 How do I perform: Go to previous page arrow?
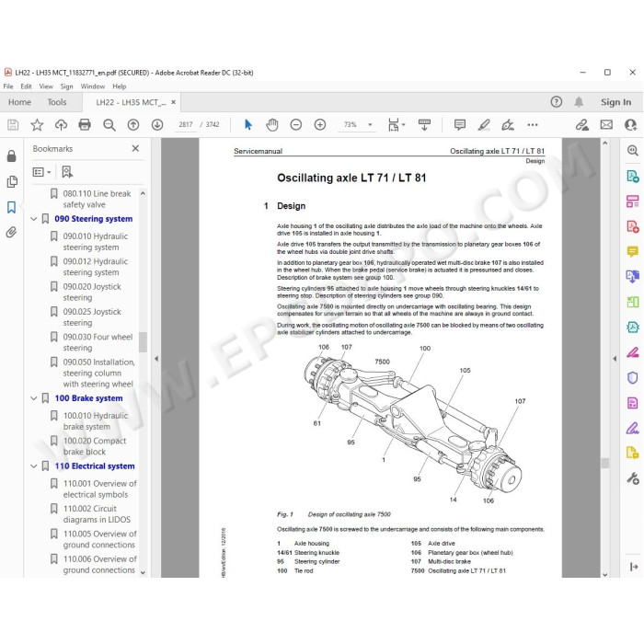133,125
